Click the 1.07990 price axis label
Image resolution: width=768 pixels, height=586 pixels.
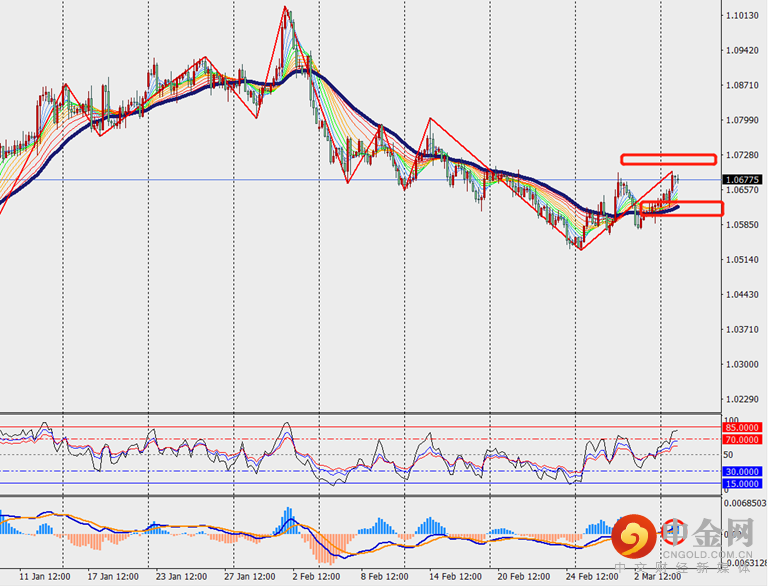coord(742,120)
